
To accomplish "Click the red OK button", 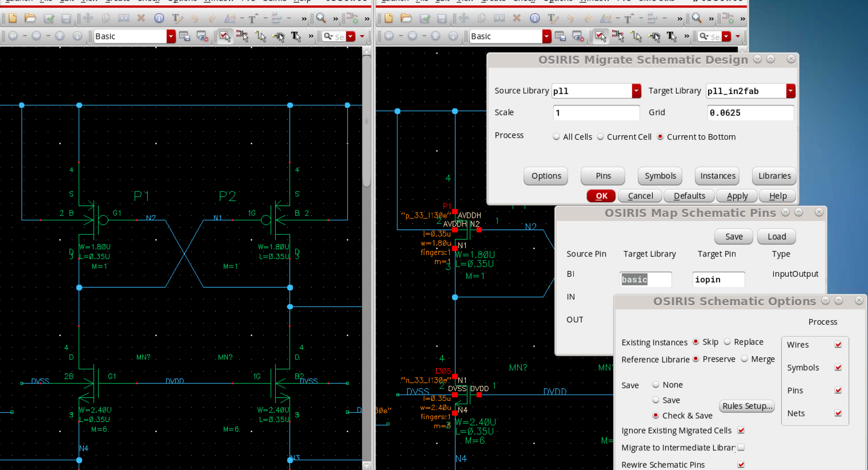I will click(x=601, y=196).
